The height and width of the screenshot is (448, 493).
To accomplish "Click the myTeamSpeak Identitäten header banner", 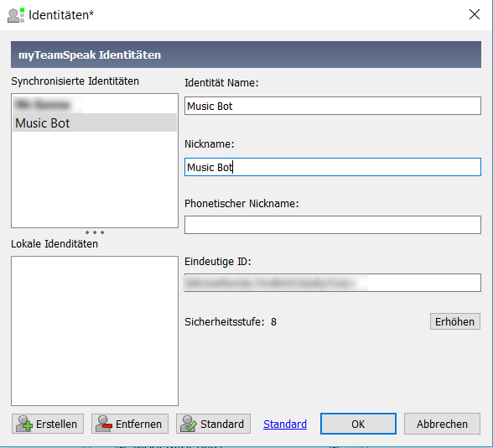I will click(x=246, y=55).
